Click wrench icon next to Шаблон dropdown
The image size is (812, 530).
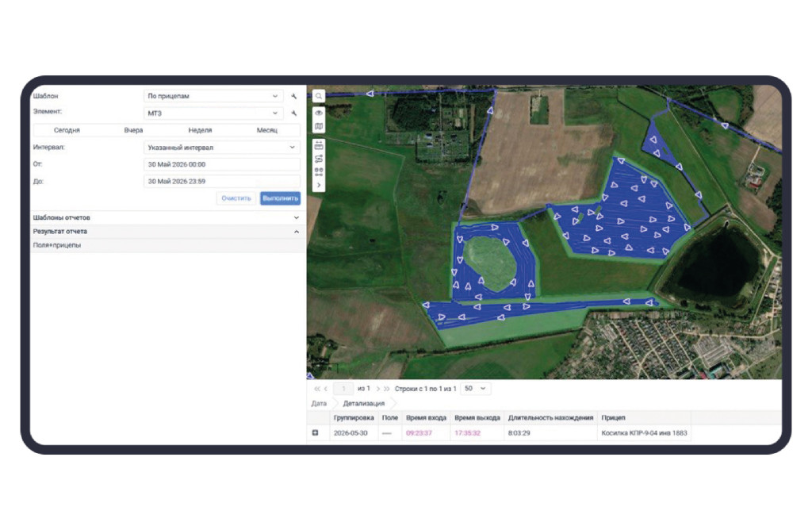[x=293, y=96]
